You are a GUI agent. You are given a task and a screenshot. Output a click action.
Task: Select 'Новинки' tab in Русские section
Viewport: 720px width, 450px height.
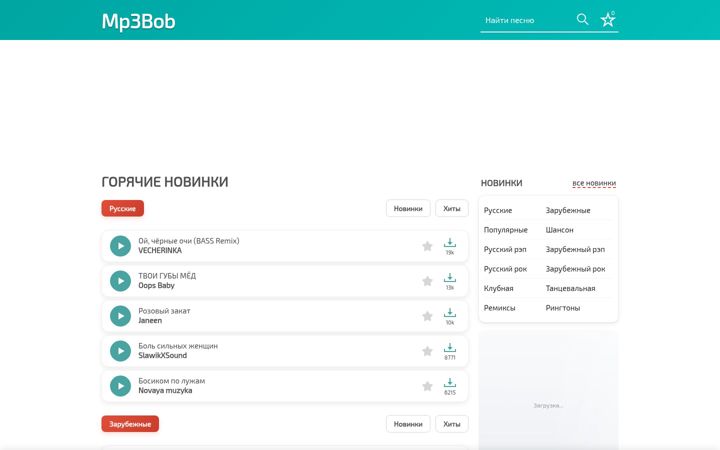[x=408, y=208]
